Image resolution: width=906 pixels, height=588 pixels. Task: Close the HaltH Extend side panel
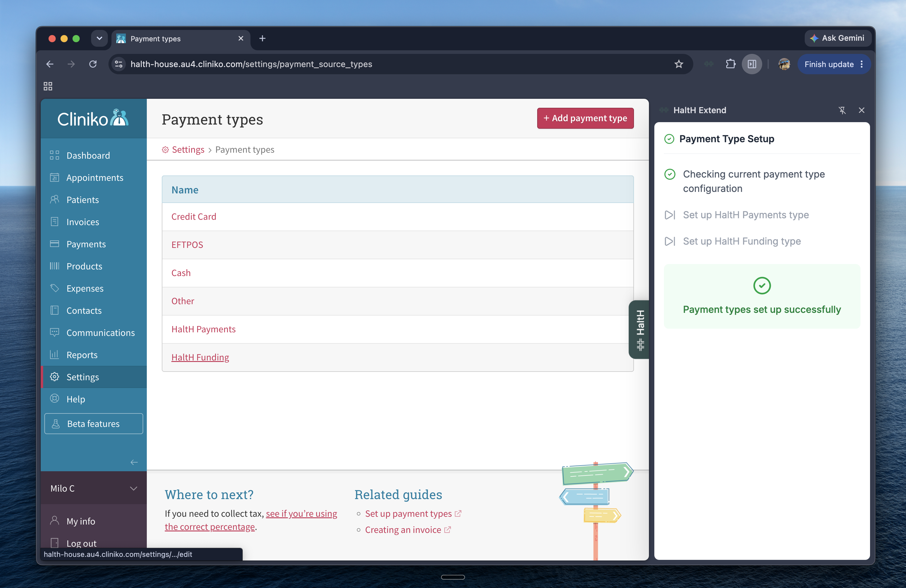pyautogui.click(x=861, y=110)
